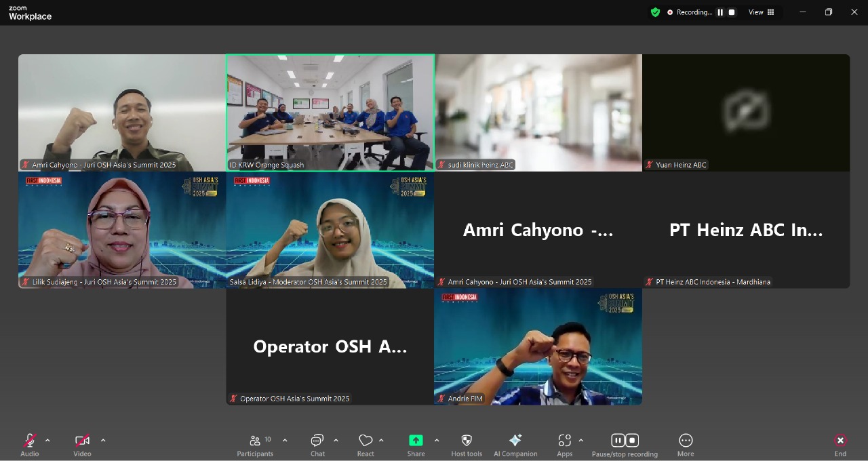
Task: Click muted mic icon on Operator OSH label
Action: [x=233, y=399]
